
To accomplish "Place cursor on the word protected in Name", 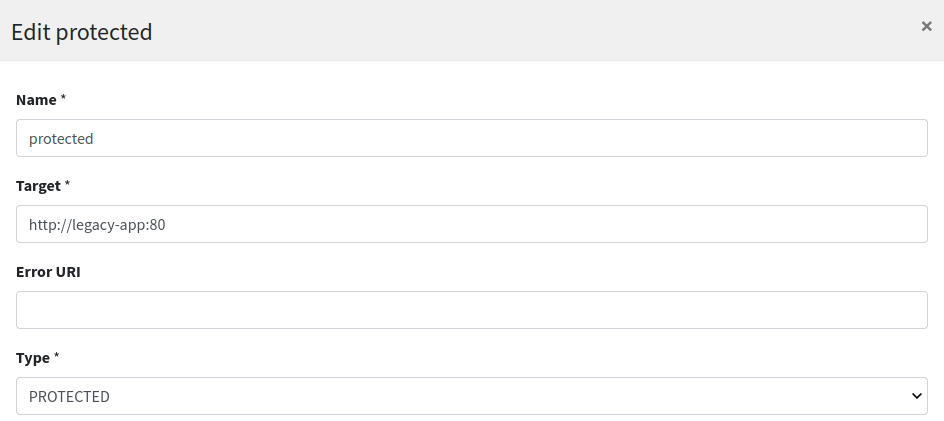I will 61,139.
